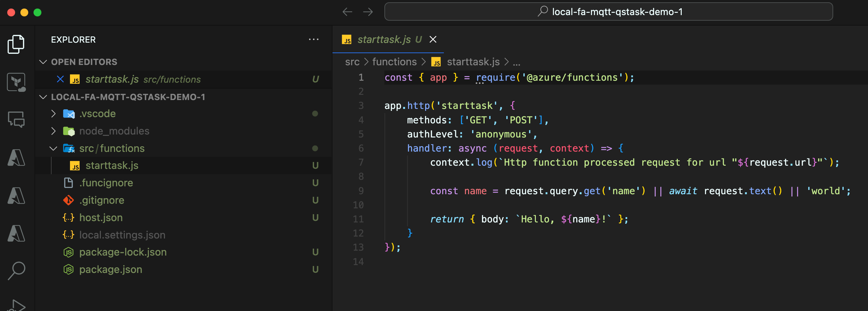Collapse the LOCAL-FA-MQTT-QSTASK-DEMO-1 folder section
Image resolution: width=868 pixels, height=311 pixels.
pyautogui.click(x=43, y=97)
